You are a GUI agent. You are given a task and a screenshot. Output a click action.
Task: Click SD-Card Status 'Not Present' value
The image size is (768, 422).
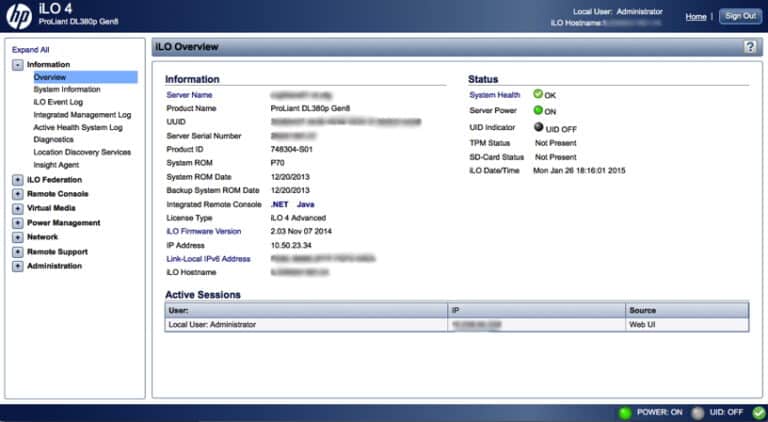click(x=555, y=157)
